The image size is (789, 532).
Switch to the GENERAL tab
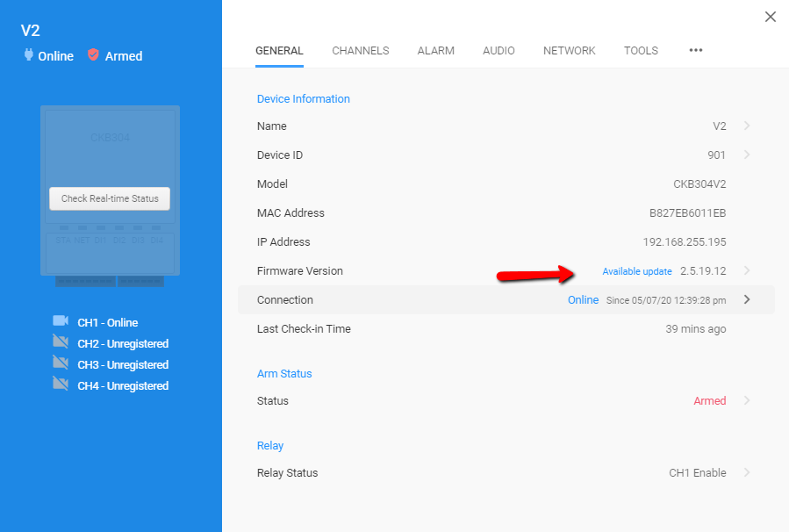[279, 51]
